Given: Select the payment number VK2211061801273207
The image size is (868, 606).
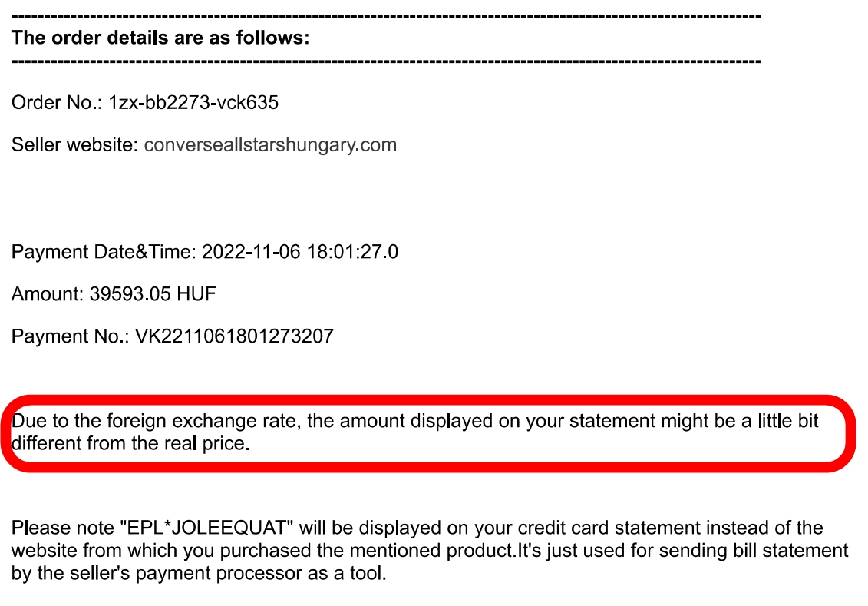Looking at the screenshot, I should [234, 336].
